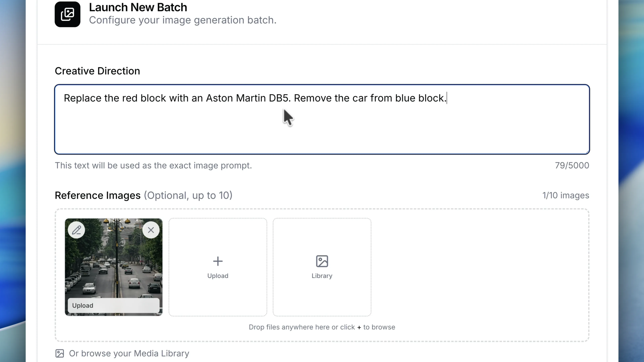
Task: Click the Launch New Batch header image icon
Action: click(x=67, y=14)
